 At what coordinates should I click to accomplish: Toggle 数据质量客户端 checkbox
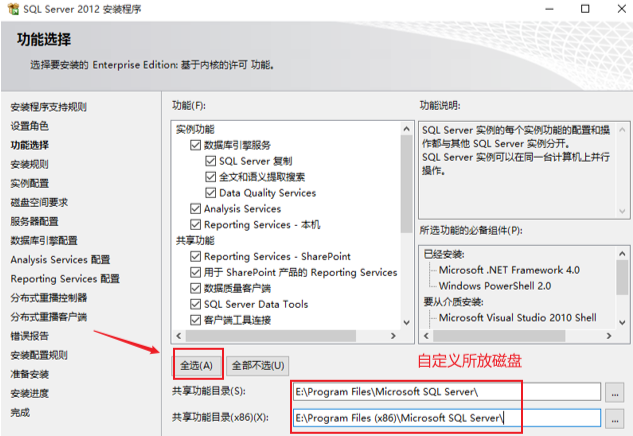click(195, 288)
